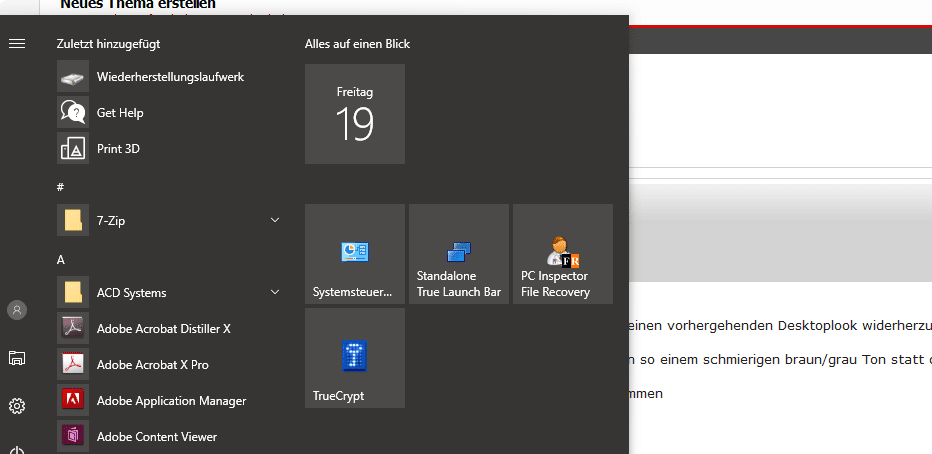Select the Wiederherstellungslaufwerk entry text
Screen dimensions: 932x454
point(171,77)
